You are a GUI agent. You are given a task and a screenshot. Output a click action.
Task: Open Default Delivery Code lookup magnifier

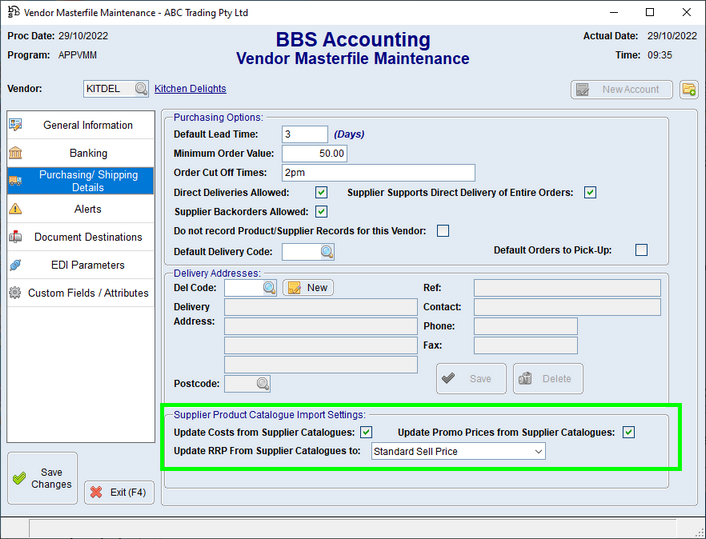(x=326, y=252)
